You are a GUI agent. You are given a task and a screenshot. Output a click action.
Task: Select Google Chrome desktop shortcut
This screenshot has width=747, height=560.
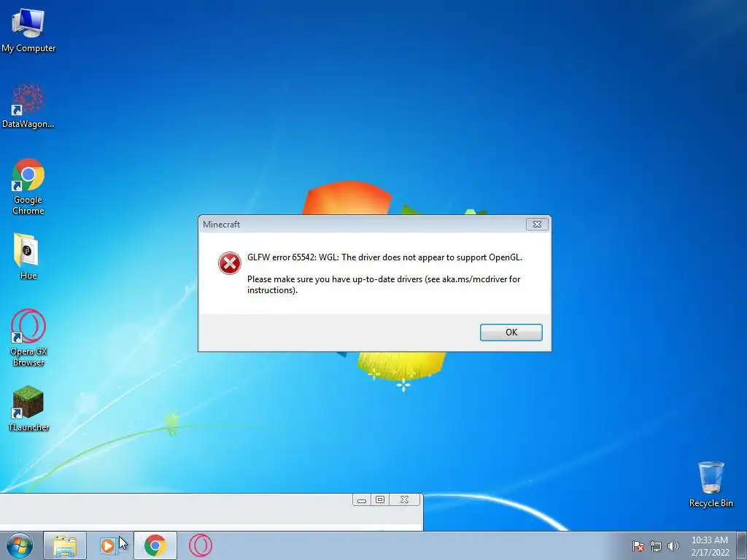[28, 187]
